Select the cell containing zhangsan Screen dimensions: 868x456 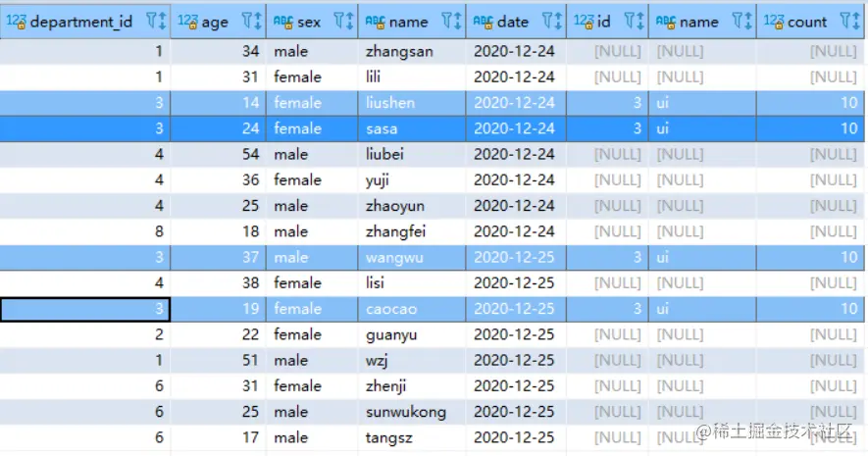click(412, 51)
